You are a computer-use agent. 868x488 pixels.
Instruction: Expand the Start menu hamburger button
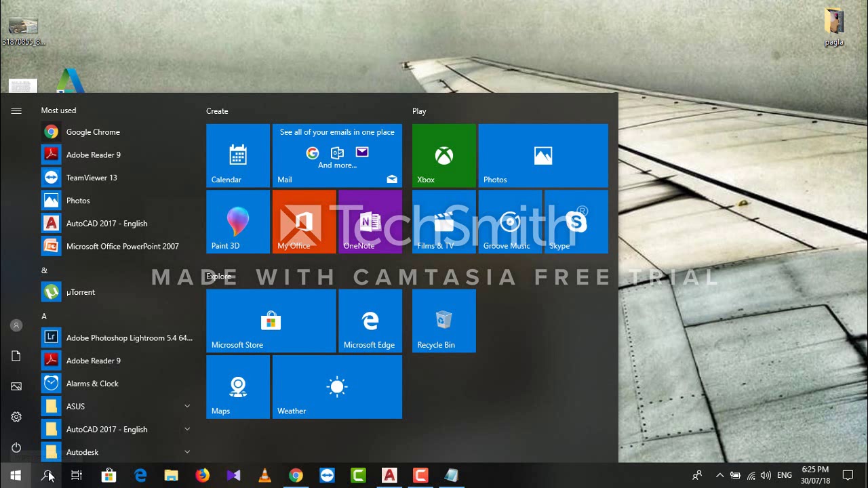tap(16, 110)
